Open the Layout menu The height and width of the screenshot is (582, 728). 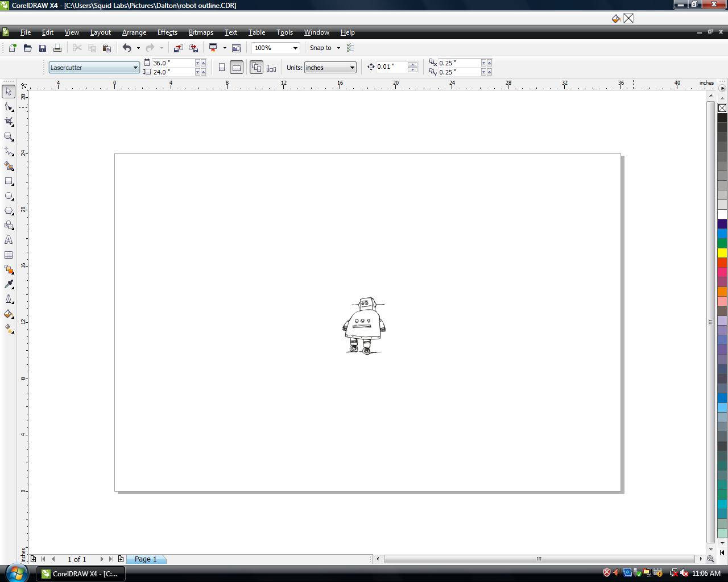click(101, 32)
